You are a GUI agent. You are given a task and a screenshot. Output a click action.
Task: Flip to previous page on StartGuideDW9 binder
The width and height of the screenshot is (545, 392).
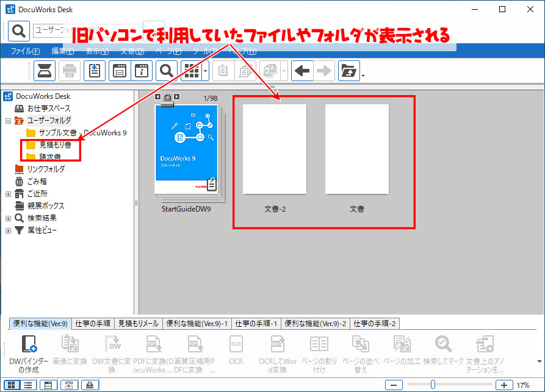158,96
